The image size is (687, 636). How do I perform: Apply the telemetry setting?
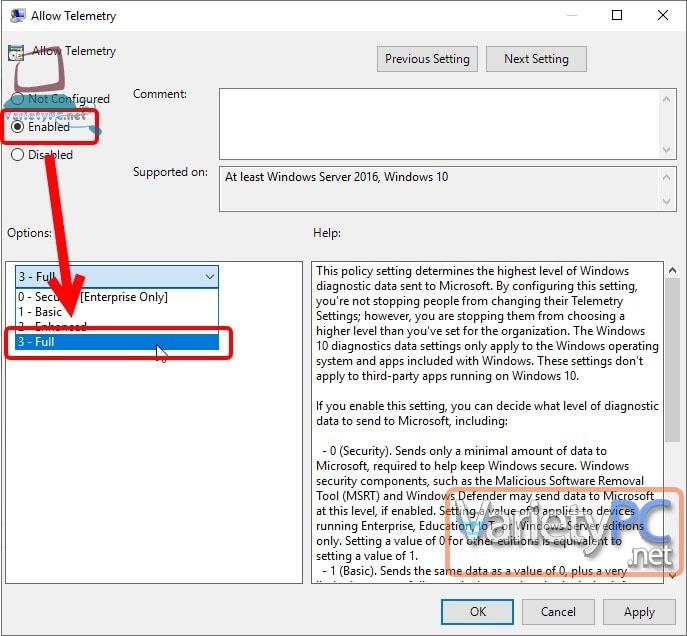(x=639, y=611)
